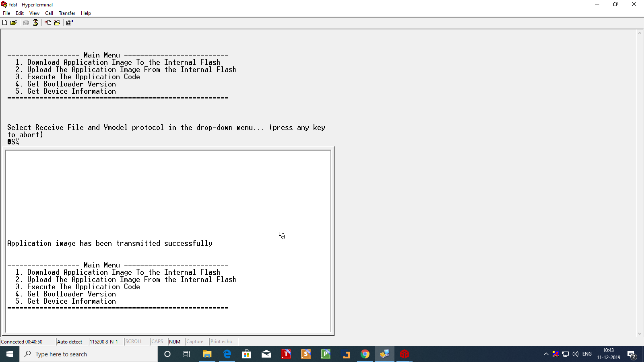This screenshot has height=362, width=644.
Task: Click the HyperTerminal title bar app icon
Action: coord(4,4)
